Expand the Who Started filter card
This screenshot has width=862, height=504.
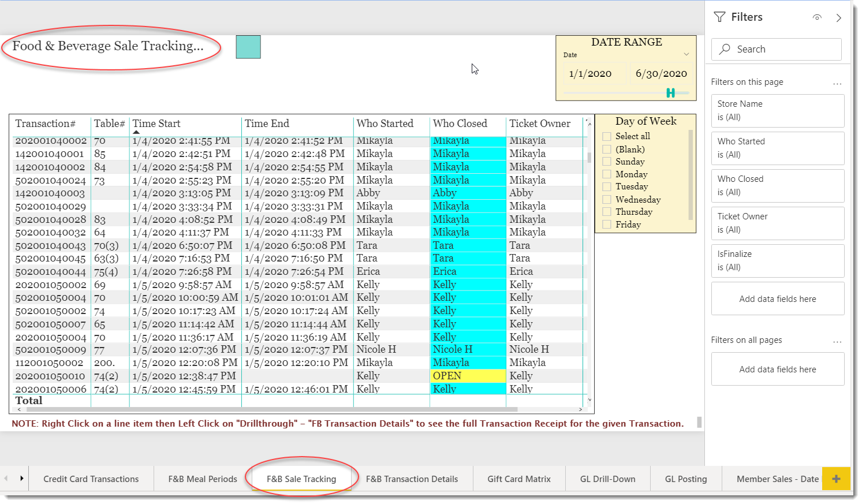778,148
